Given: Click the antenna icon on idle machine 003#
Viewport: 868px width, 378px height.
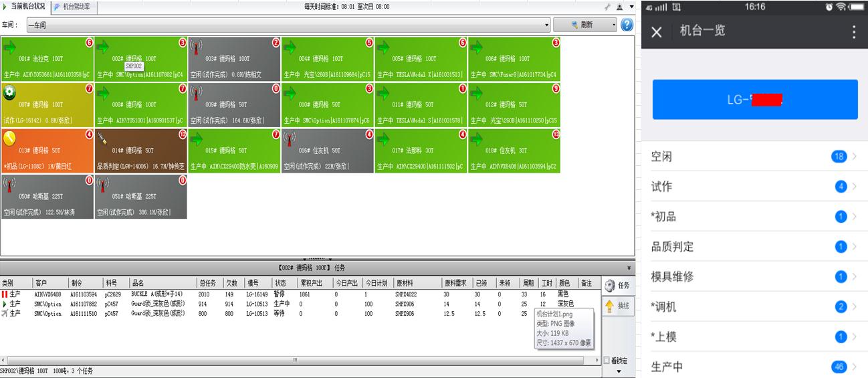Looking at the screenshot, I should pyautogui.click(x=197, y=47).
